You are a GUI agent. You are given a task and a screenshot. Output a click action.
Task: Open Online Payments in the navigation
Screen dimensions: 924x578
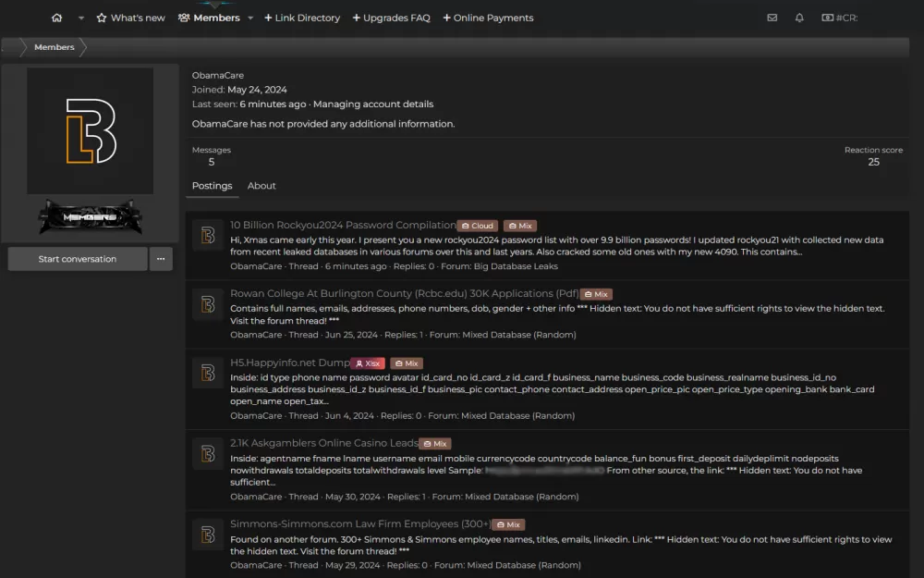click(488, 18)
